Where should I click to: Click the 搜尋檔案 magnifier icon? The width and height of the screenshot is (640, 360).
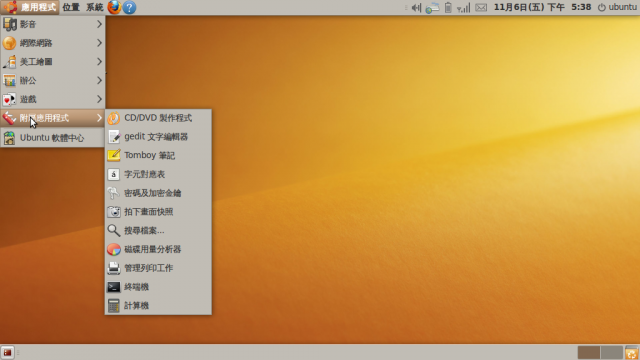[114, 231]
